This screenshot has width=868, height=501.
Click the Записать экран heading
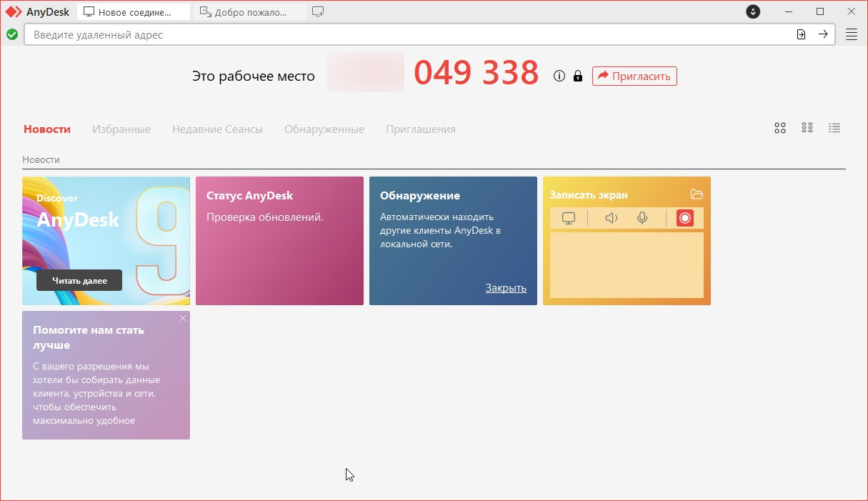tap(589, 195)
